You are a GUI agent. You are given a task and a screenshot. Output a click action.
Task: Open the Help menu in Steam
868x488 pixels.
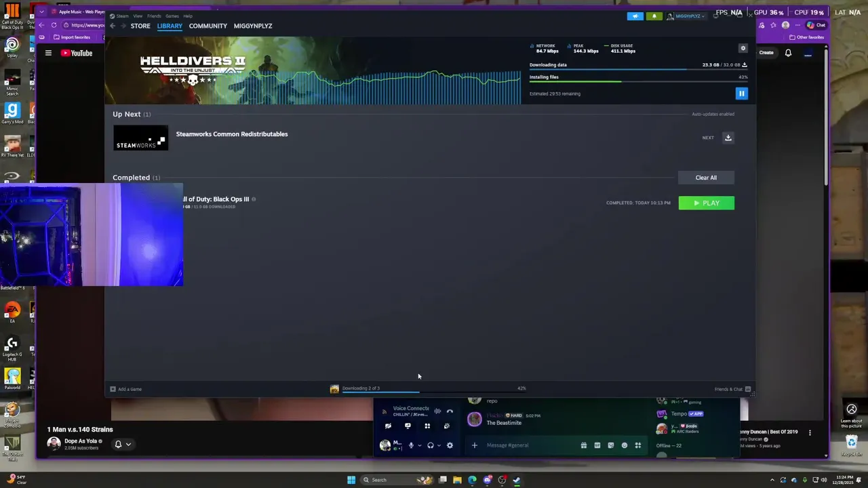(x=188, y=16)
